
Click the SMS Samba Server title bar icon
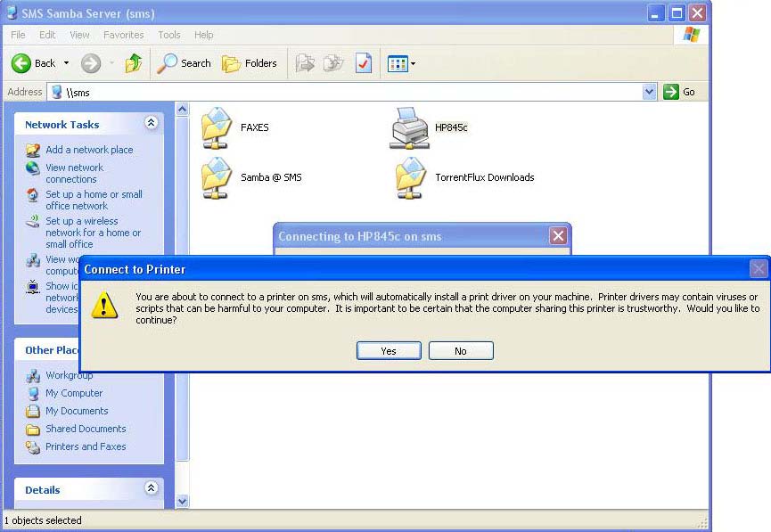click(x=12, y=12)
